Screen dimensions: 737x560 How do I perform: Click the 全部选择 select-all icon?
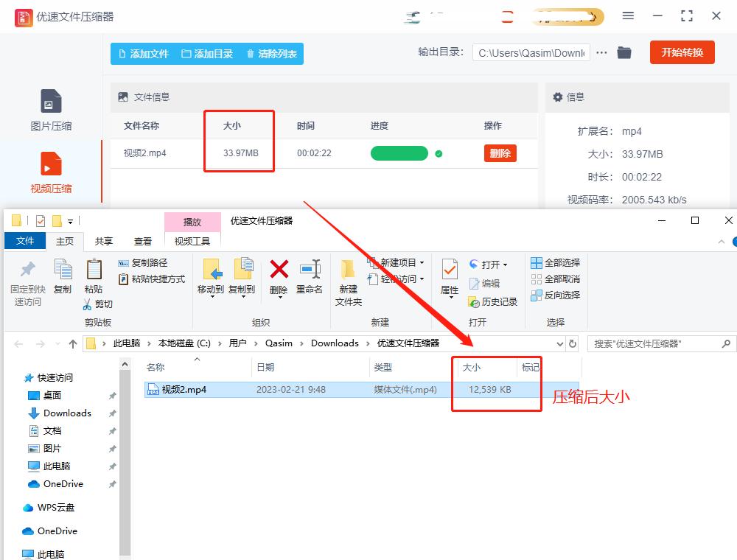point(536,262)
